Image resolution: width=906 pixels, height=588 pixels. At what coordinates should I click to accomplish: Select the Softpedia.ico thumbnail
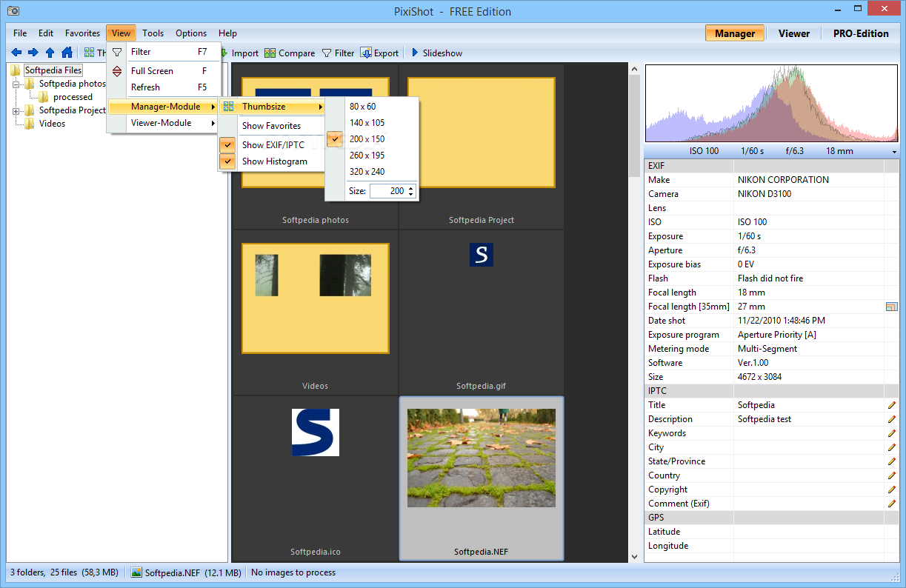pyautogui.click(x=316, y=478)
